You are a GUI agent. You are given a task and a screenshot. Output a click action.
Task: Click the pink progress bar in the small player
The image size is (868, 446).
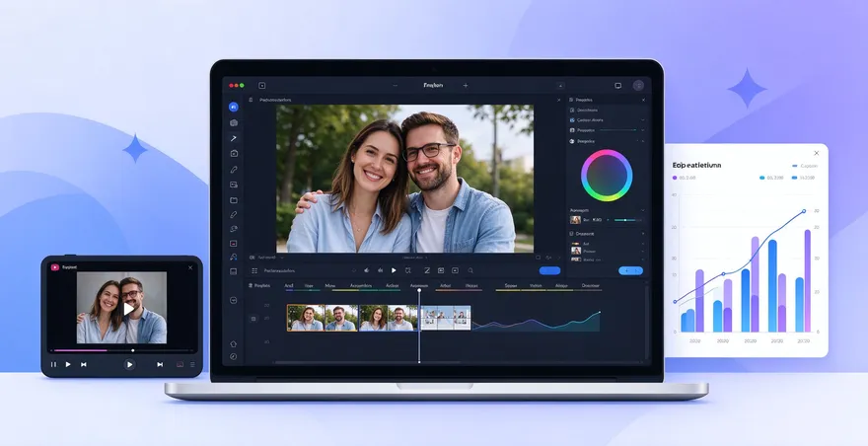79,350
